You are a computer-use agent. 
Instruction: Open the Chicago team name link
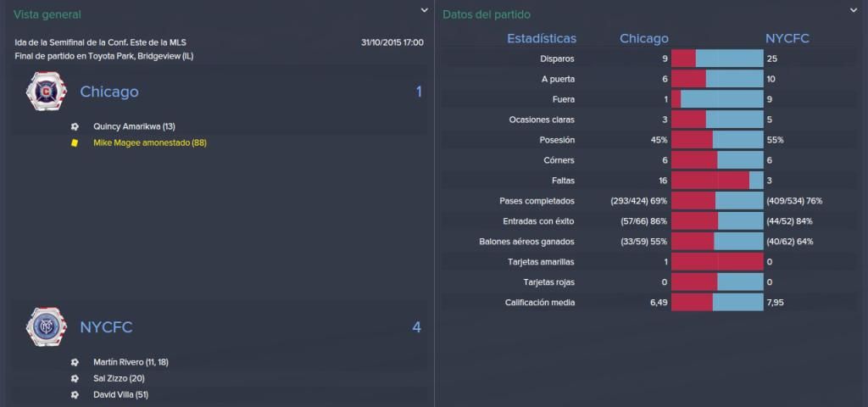(x=109, y=92)
